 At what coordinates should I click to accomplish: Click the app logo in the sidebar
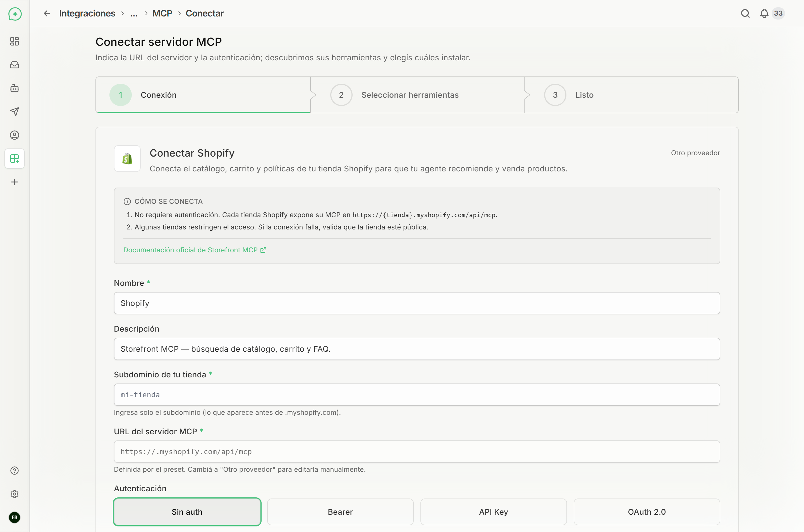[x=15, y=14]
